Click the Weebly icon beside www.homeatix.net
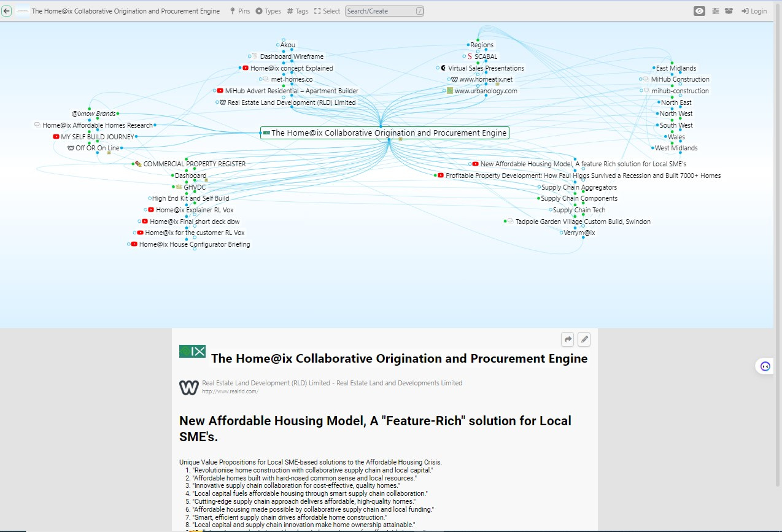This screenshot has height=532, width=782. coord(454,79)
